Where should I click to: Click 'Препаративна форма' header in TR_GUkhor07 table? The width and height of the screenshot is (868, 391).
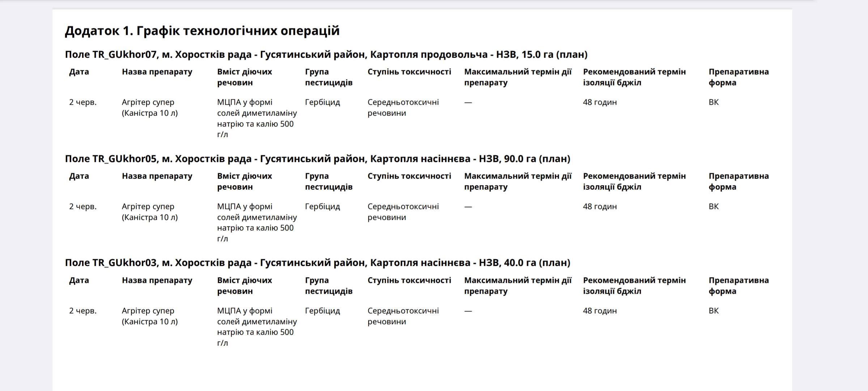(738, 77)
